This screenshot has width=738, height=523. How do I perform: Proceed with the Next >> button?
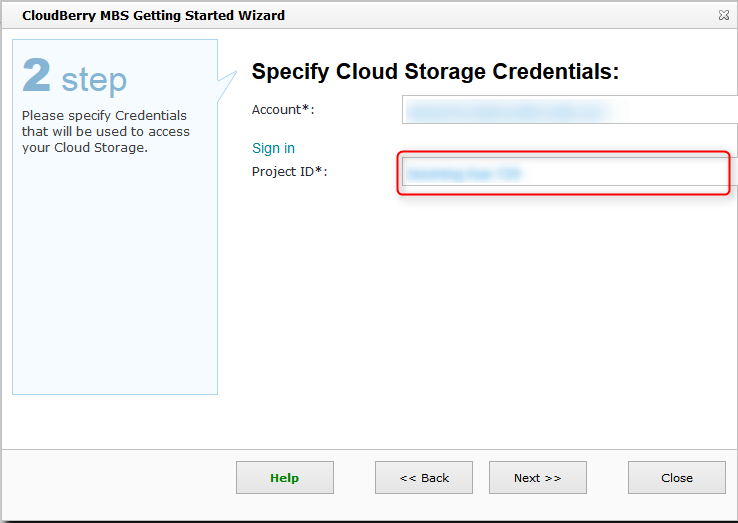pos(537,478)
